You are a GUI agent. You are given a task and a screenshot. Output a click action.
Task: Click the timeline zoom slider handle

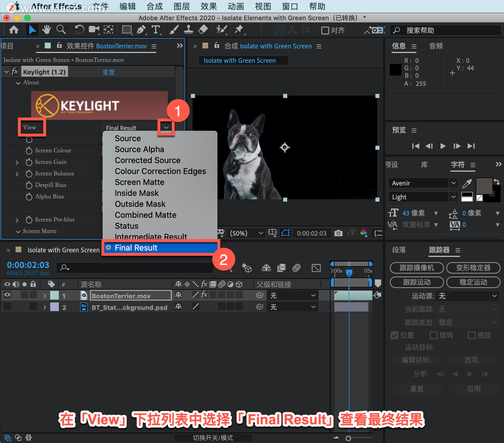click(348, 438)
